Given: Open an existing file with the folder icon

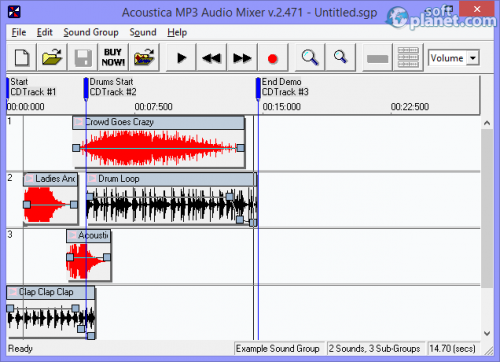Looking at the screenshot, I should [x=52, y=58].
